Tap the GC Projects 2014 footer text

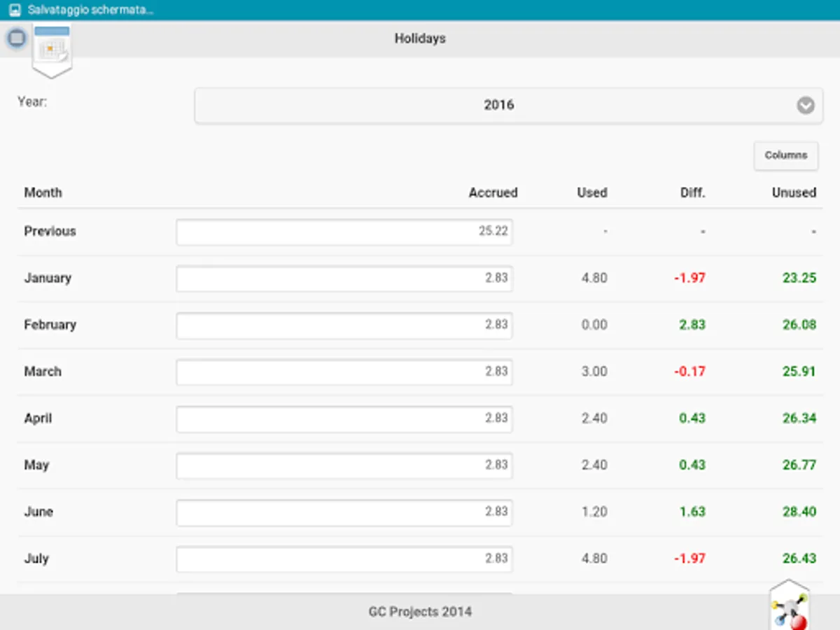point(420,612)
